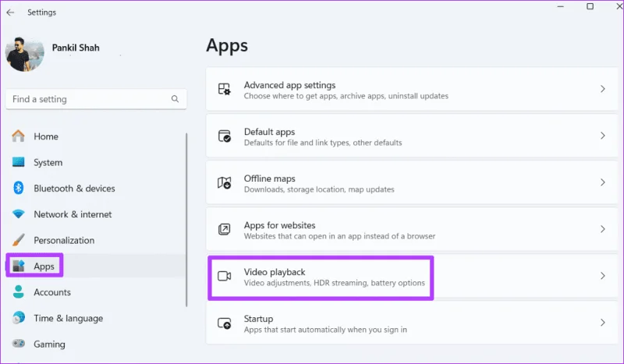Expand Apps for websites chevron

[x=602, y=229]
